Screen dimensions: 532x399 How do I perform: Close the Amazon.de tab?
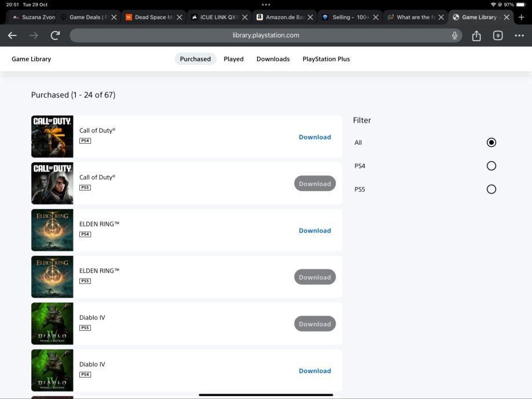(310, 17)
